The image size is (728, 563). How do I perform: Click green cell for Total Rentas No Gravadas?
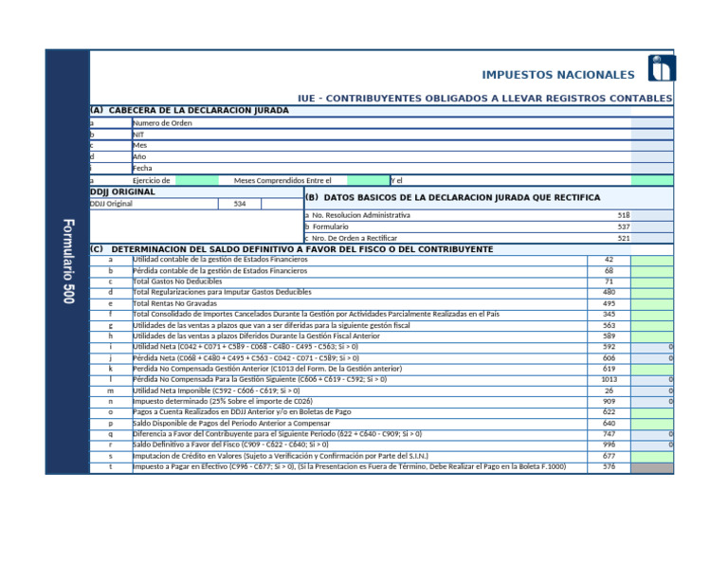click(x=652, y=303)
